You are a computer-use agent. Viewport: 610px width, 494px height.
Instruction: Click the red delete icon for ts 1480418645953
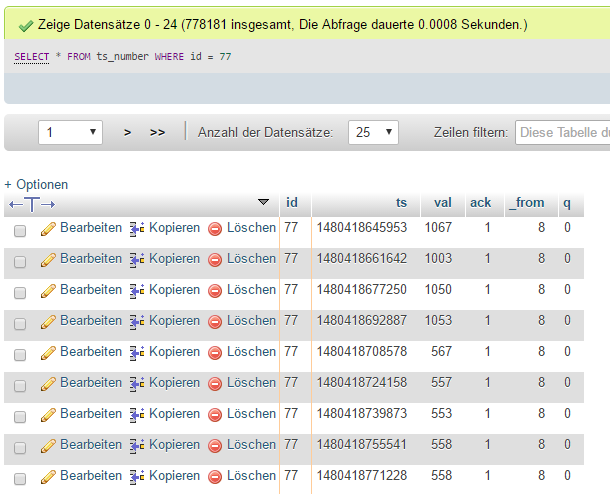[x=215, y=229]
